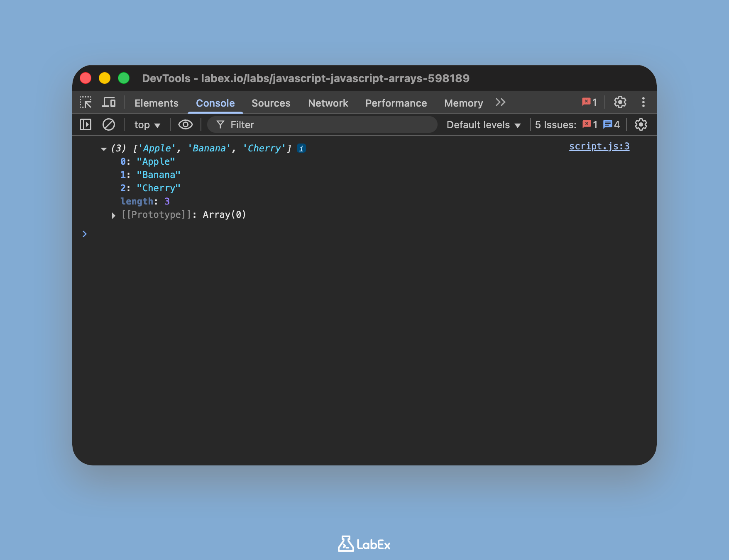
Task: Switch to the Network tab
Action: 328,103
